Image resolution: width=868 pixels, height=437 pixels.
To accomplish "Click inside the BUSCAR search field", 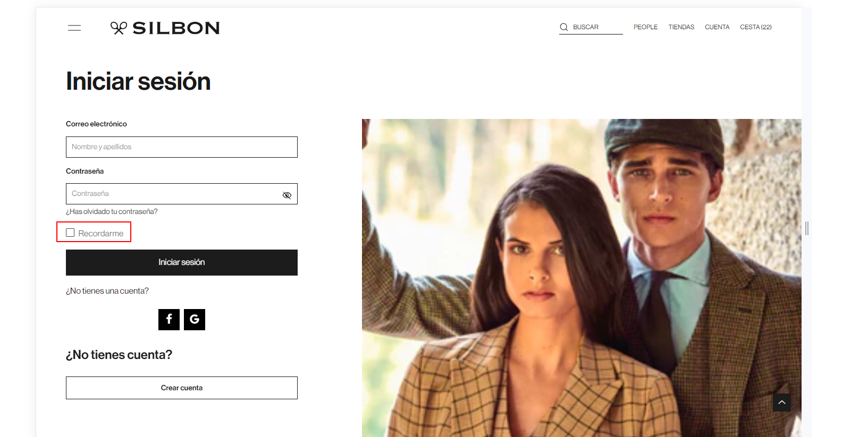I will (591, 27).
